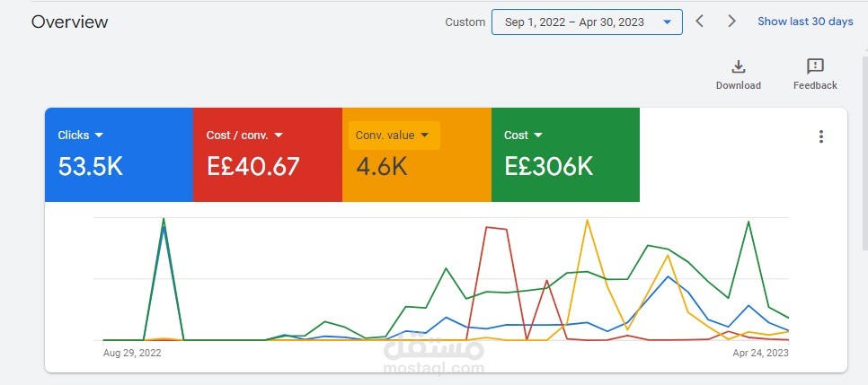Open the Cost / conv. metric dropdown
Screen dimensions: 868x385
pyautogui.click(x=244, y=136)
